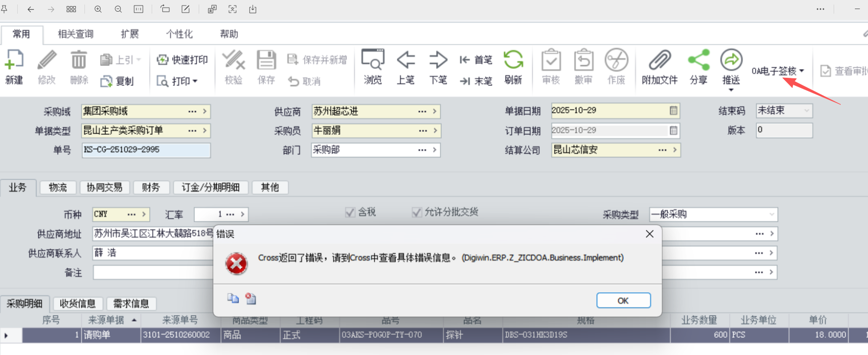Click the 新建 (New) document icon
The height and width of the screenshot is (355, 868).
(14, 61)
